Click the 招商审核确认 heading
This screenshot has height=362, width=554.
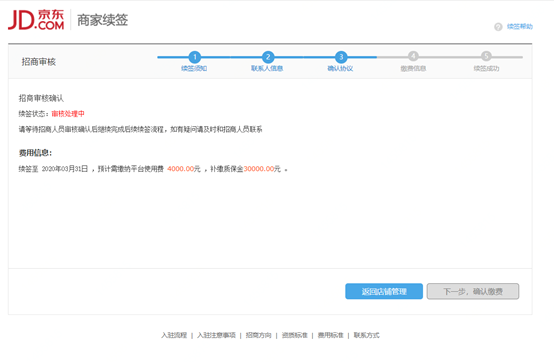pos(41,98)
